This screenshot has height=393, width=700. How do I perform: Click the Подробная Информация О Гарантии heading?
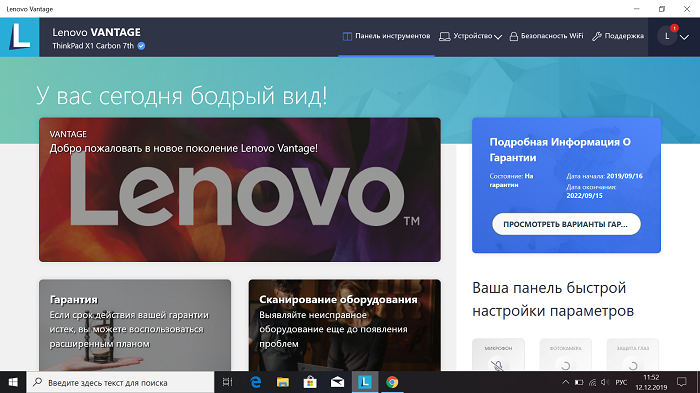[x=560, y=150]
